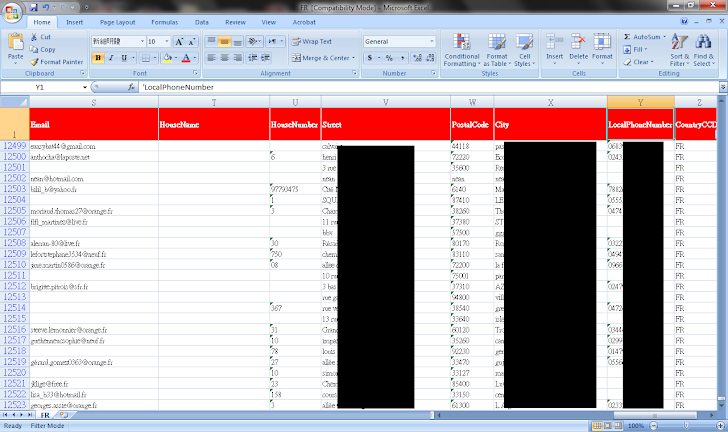Click Find & Select binoculars icon
The width and height of the screenshot is (728, 432).
point(707,50)
